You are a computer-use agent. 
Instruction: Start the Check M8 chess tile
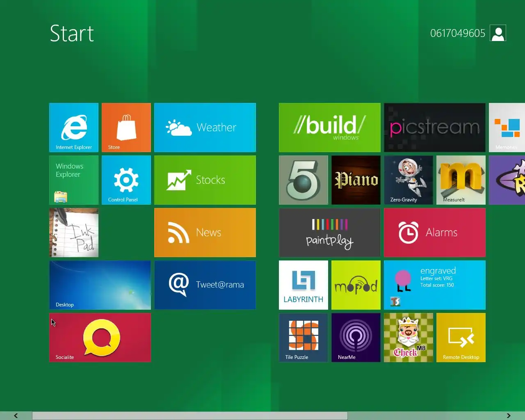point(409,338)
